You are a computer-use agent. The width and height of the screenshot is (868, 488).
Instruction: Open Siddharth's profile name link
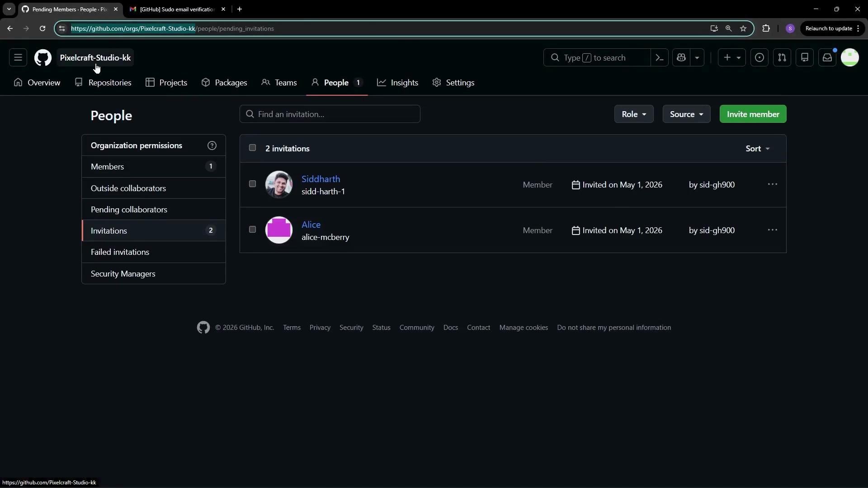(321, 179)
